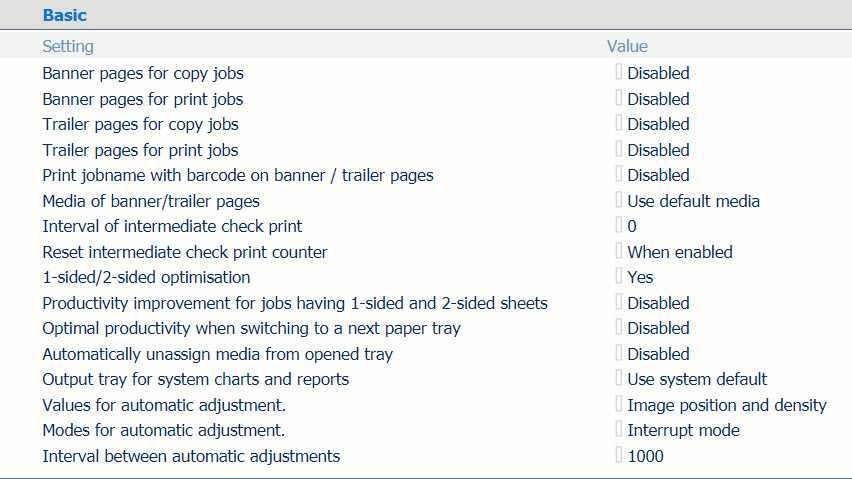Click Disabled value for Trailer pages for print jobs
Viewport: 852px width, 479px height.
tap(658, 150)
